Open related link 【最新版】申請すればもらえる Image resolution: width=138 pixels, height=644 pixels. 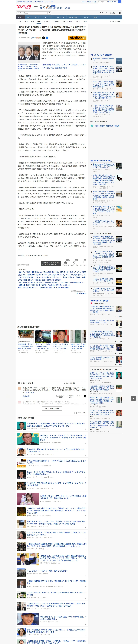(x=44, y=285)
